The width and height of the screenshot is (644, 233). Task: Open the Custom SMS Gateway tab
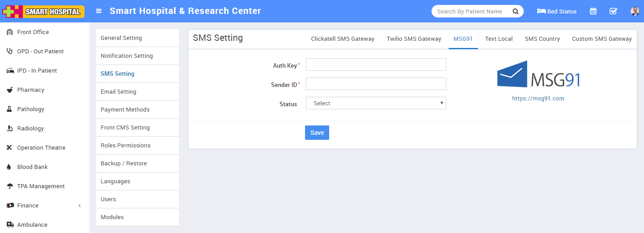602,39
